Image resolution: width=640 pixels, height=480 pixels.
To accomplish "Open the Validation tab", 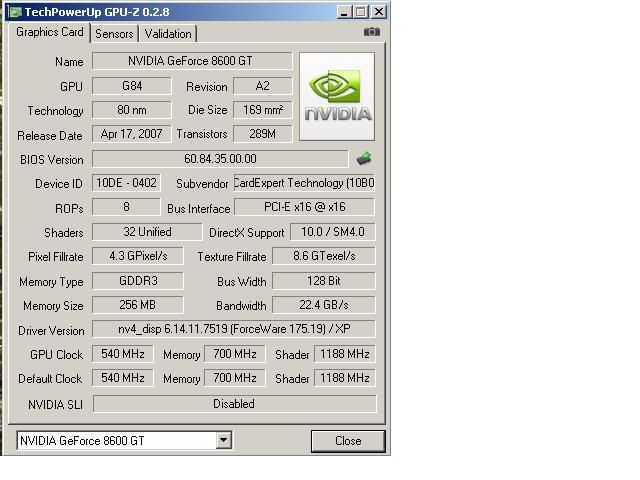I will [168, 33].
